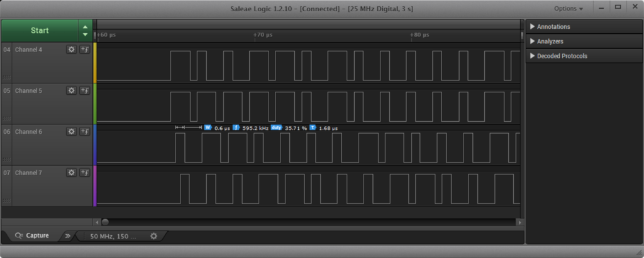
Task: Click the Channel 7 trigger icon
Action: (84, 173)
